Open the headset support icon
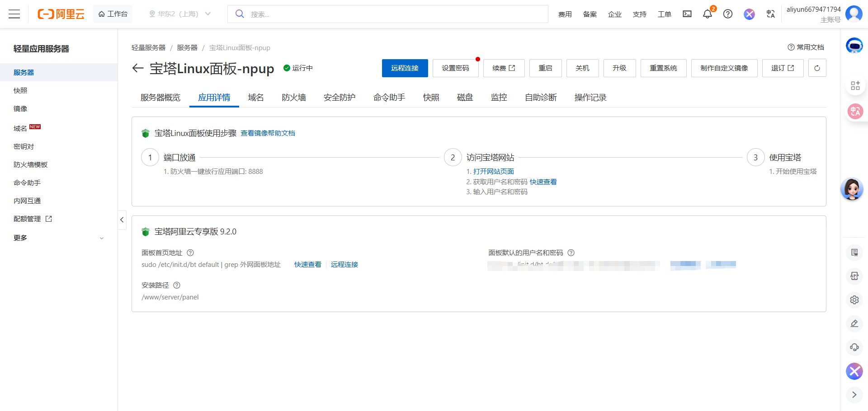Viewport: 868px width, 411px height. pyautogui.click(x=854, y=347)
